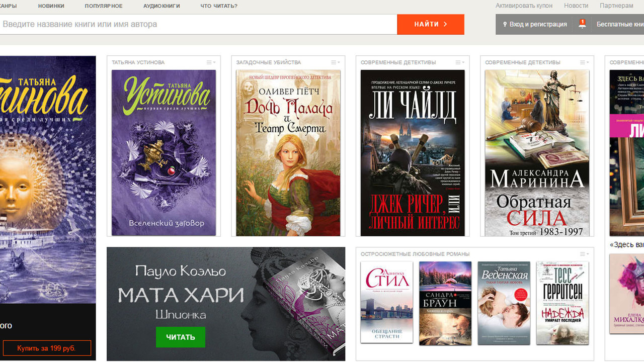Click the Купить за 199 руб. button
Image resolution: width=644 pixels, height=362 pixels.
[x=47, y=348]
